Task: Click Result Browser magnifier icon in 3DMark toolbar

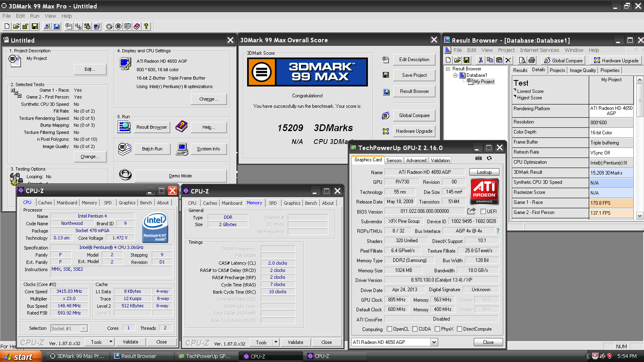Action: pos(56,26)
